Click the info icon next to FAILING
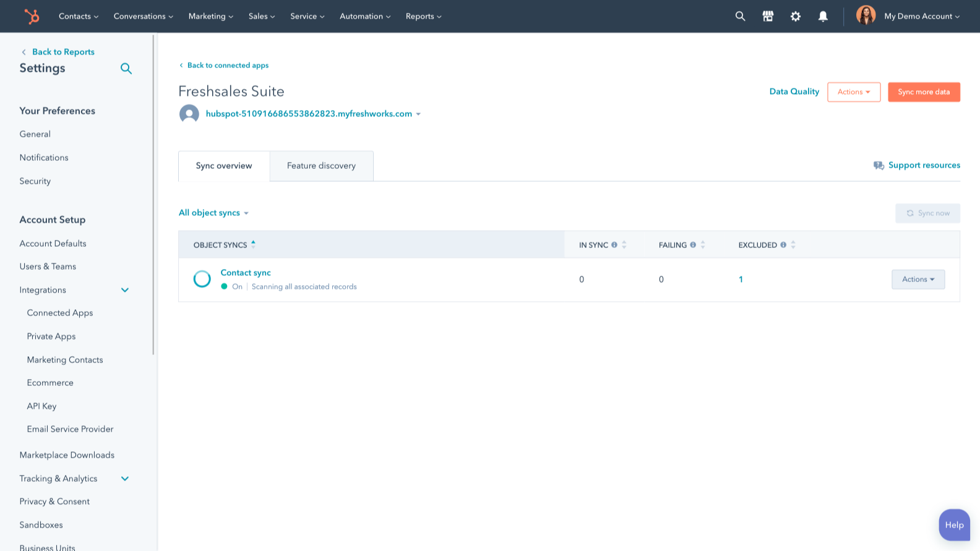 click(x=693, y=245)
